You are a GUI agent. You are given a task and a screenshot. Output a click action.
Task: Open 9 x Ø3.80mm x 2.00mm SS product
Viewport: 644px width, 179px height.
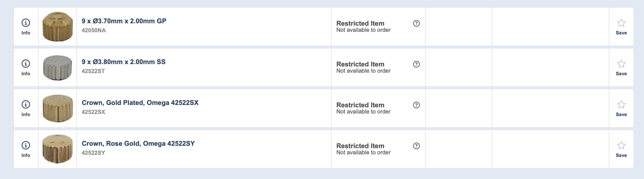124,62
